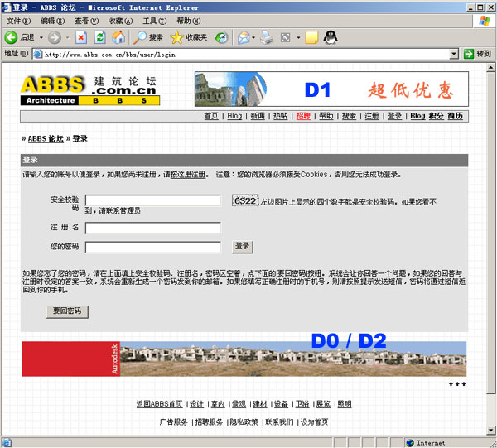Click the Back arrow button in toolbar
This screenshot has height=448, width=497.
pos(12,37)
